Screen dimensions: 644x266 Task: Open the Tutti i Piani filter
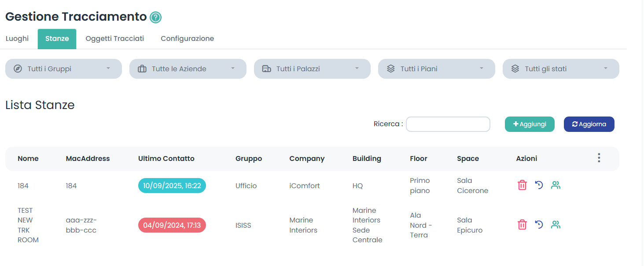pyautogui.click(x=436, y=69)
